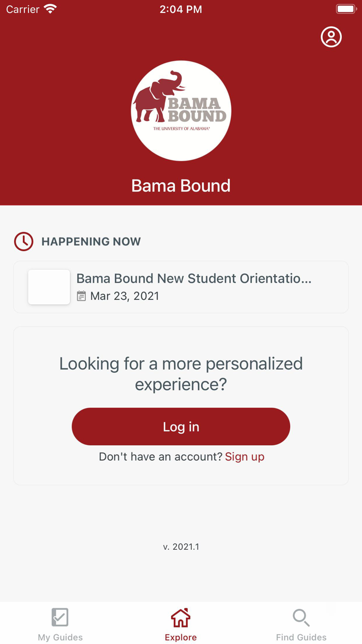The image size is (362, 644).
Task: Open the Sign up link
Action: [x=245, y=457]
